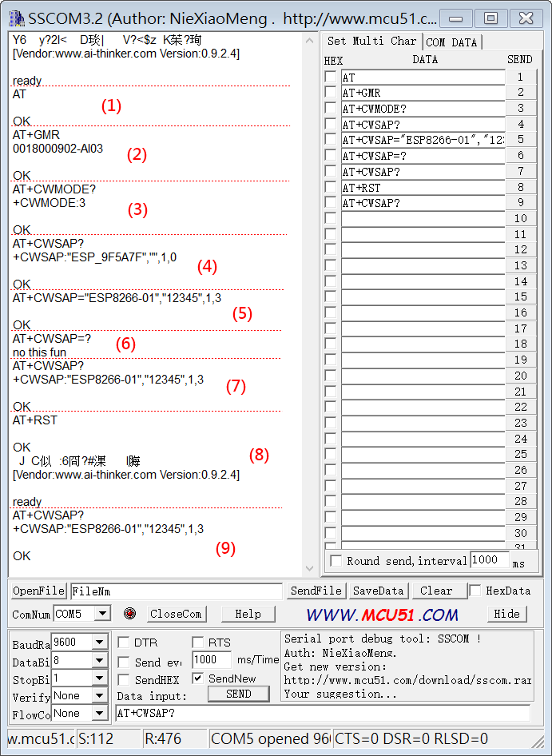Image resolution: width=552 pixels, height=756 pixels.
Task: Click the receive log scrollbar down arrow
Action: (309, 568)
